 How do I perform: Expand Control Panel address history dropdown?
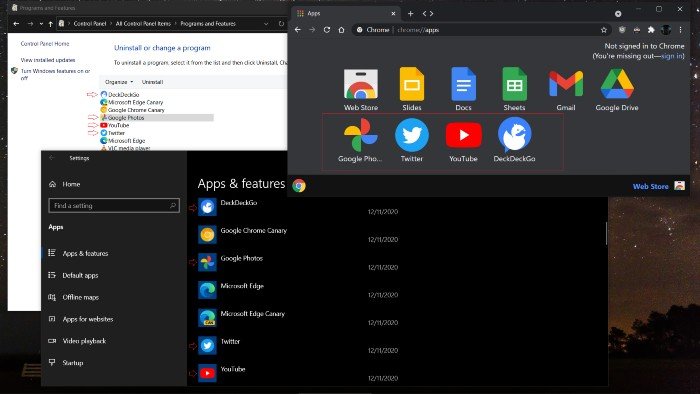[266, 24]
